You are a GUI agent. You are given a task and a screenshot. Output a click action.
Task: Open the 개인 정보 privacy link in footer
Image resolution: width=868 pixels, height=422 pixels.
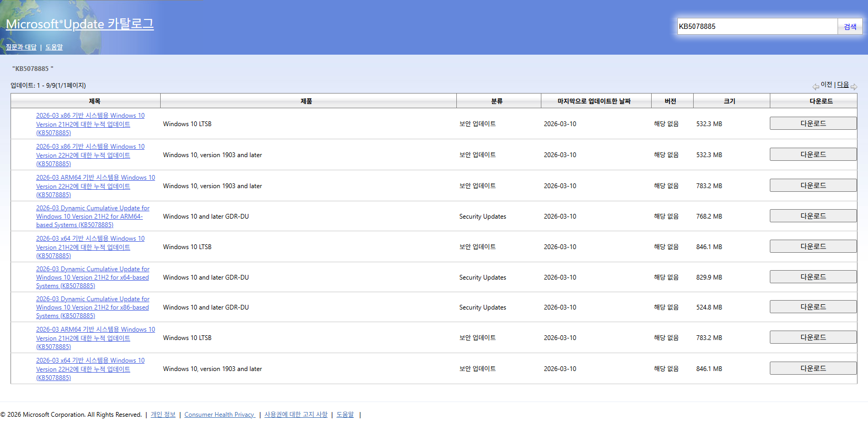pos(163,415)
